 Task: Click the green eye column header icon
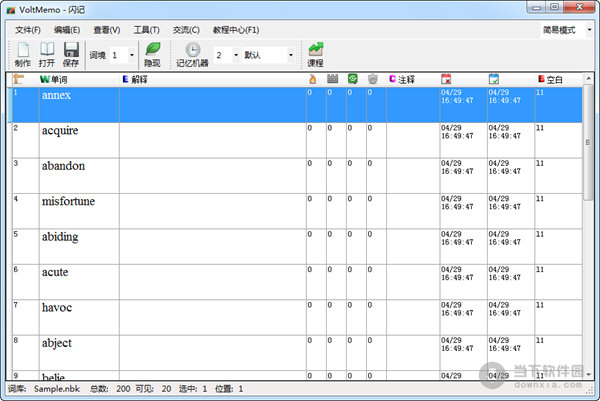coord(352,79)
